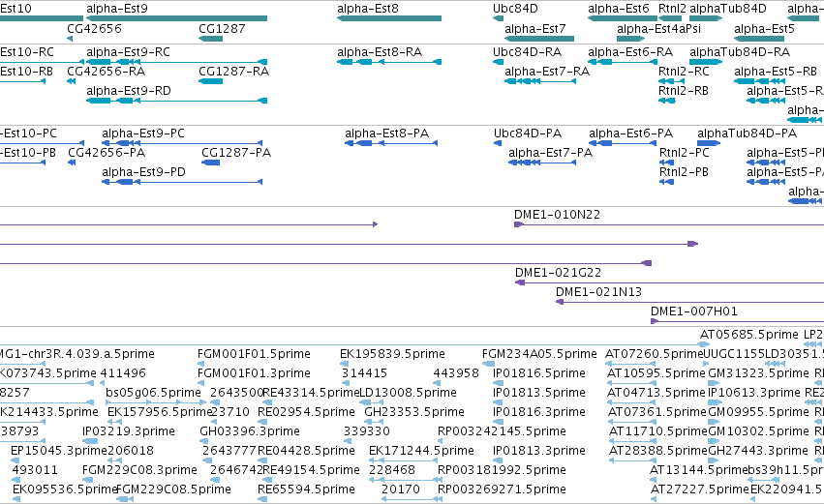Click the Ubc84D-RA transcript label
The height and width of the screenshot is (504, 824).
tap(527, 52)
